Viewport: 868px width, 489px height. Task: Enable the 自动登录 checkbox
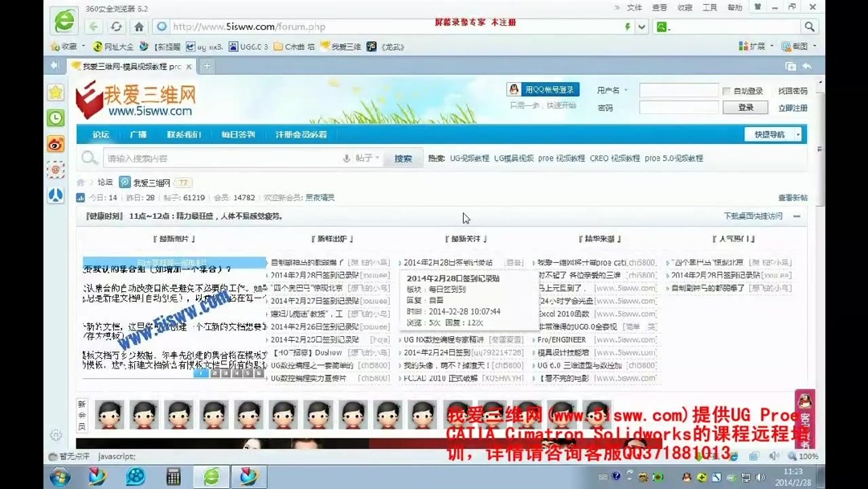point(727,90)
